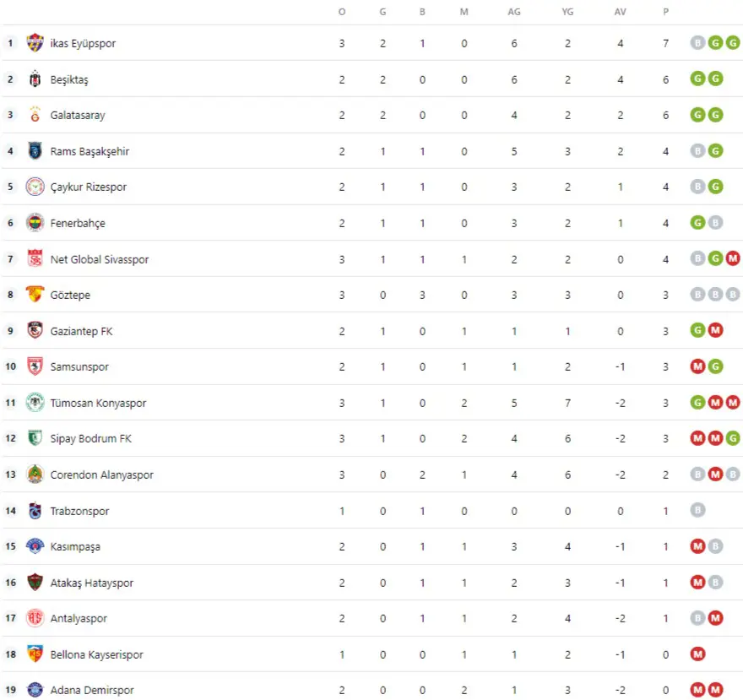Click the Tümosan Konyaspor team badge

[x=35, y=403]
